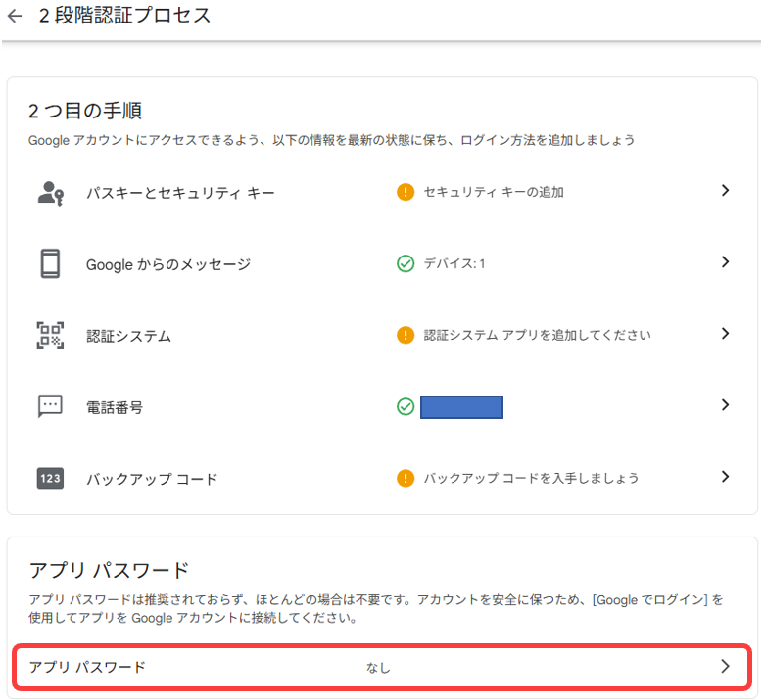Image resolution: width=764 pixels, height=700 pixels.
Task: Click the passkey and security key person icon
Action: [51, 194]
